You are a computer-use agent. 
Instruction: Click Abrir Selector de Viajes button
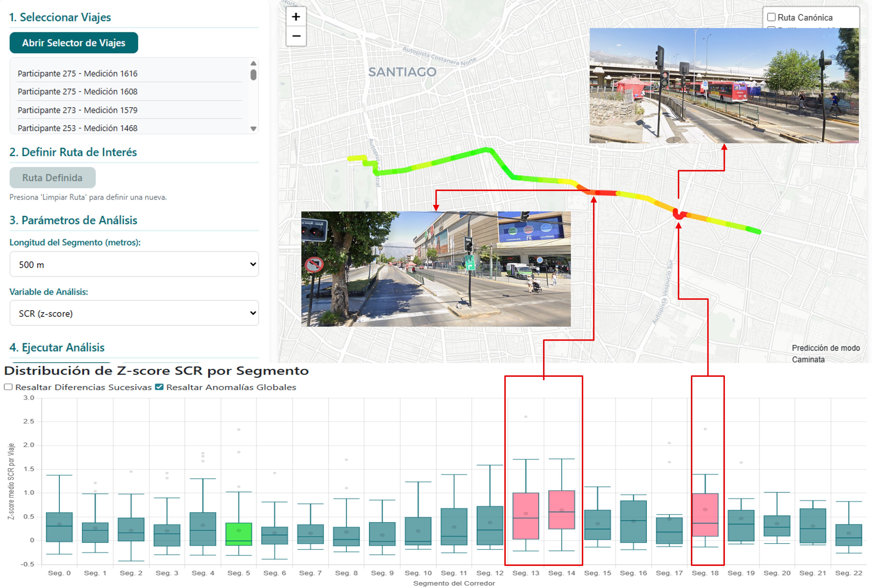coord(73,43)
